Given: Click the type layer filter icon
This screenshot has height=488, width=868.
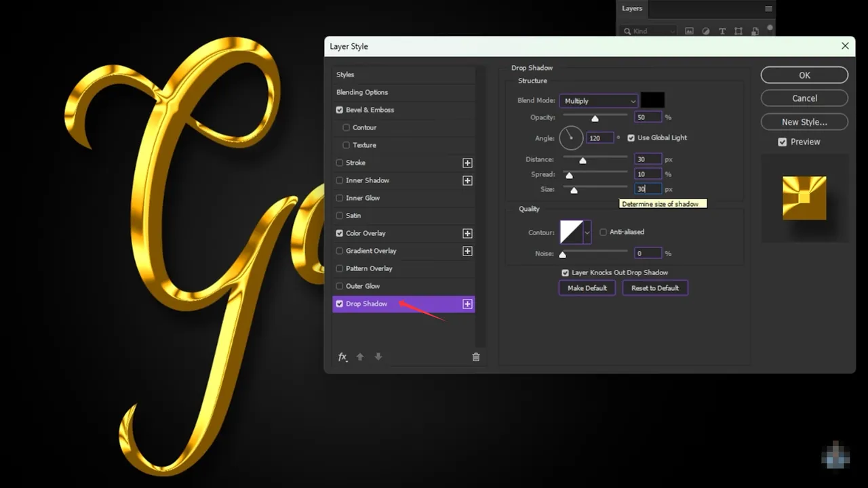Looking at the screenshot, I should pos(722,31).
